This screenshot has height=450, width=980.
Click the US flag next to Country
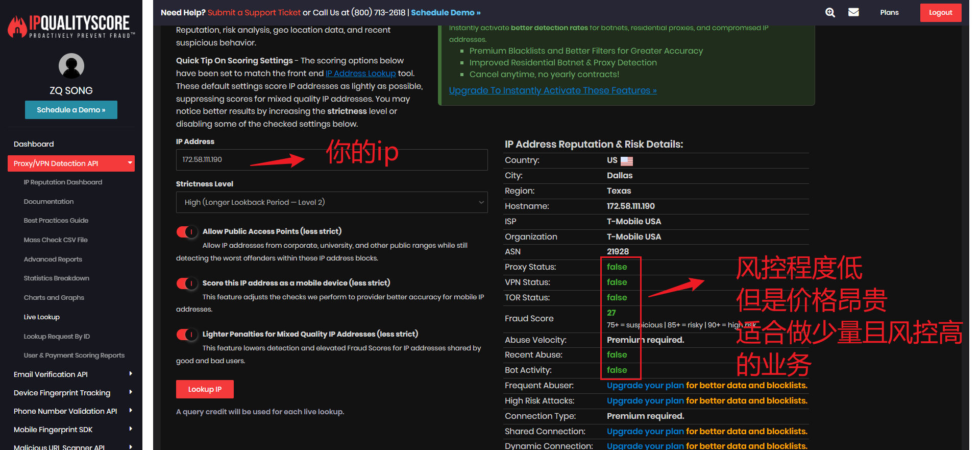pyautogui.click(x=627, y=161)
